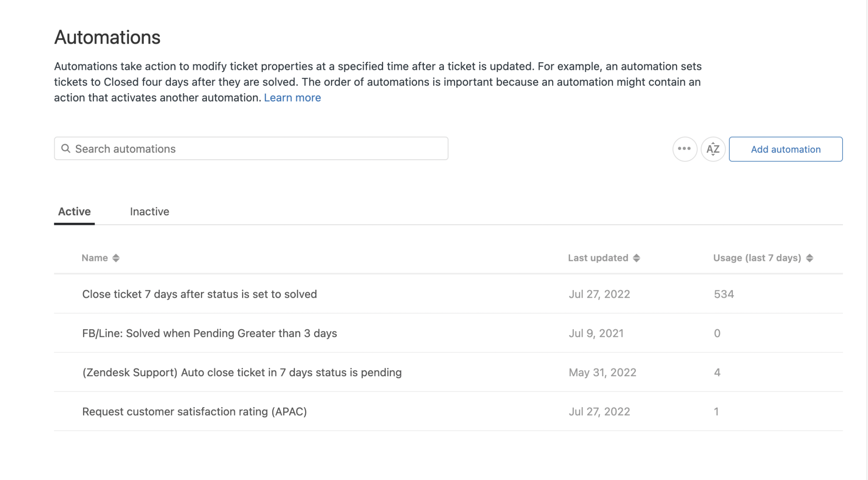
Task: Click the sort arrows beside Last updated
Action: tap(636, 258)
